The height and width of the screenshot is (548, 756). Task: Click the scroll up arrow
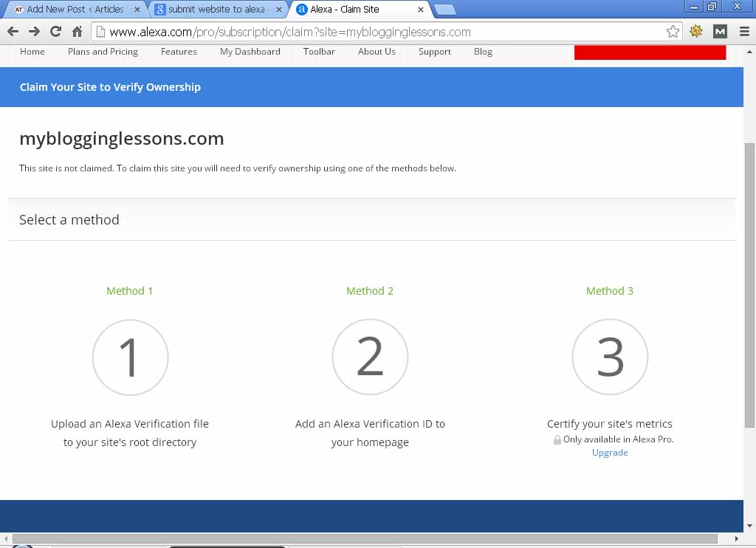(x=749, y=51)
